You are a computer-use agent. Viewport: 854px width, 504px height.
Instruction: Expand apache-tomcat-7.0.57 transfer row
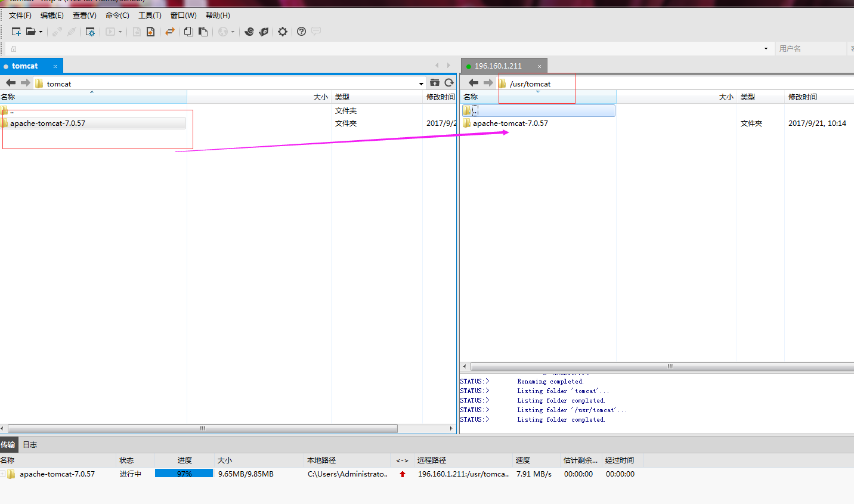(x=3, y=474)
